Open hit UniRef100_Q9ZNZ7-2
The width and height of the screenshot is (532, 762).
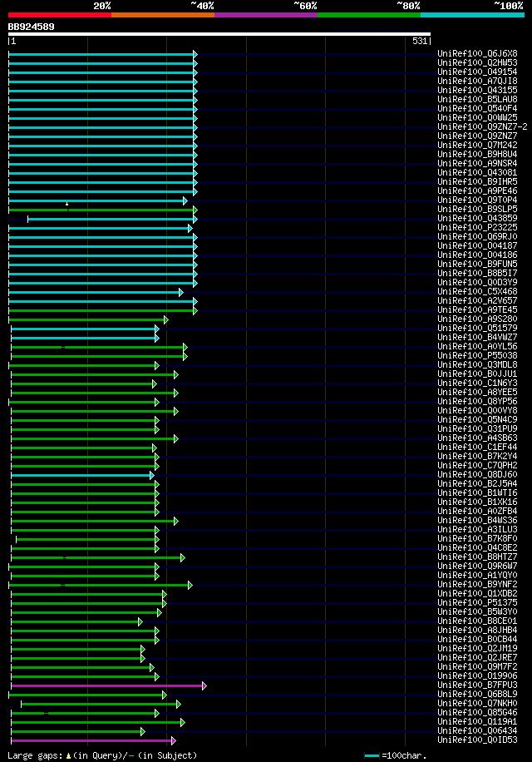tap(482, 127)
